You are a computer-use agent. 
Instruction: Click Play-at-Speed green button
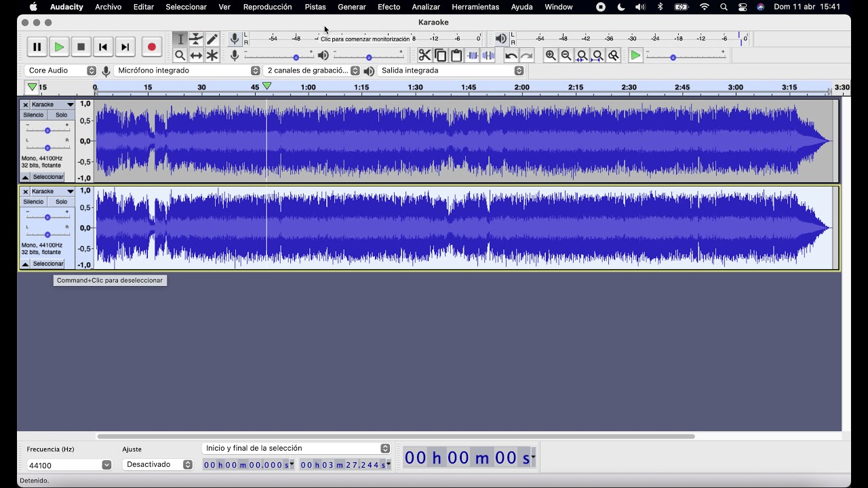tap(635, 56)
